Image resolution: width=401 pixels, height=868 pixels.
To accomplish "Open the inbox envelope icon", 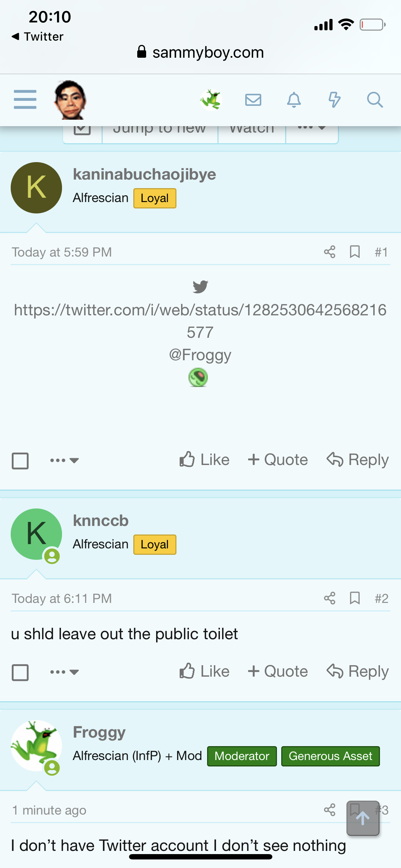I will pyautogui.click(x=253, y=100).
